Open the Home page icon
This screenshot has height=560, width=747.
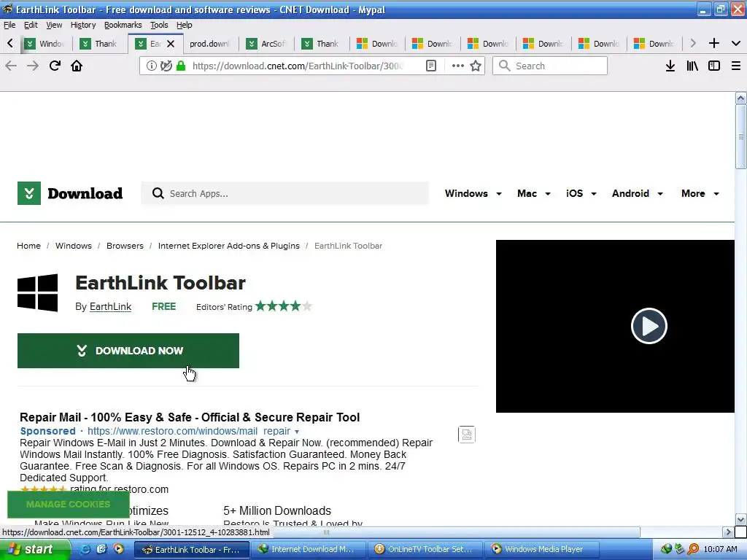[77, 66]
